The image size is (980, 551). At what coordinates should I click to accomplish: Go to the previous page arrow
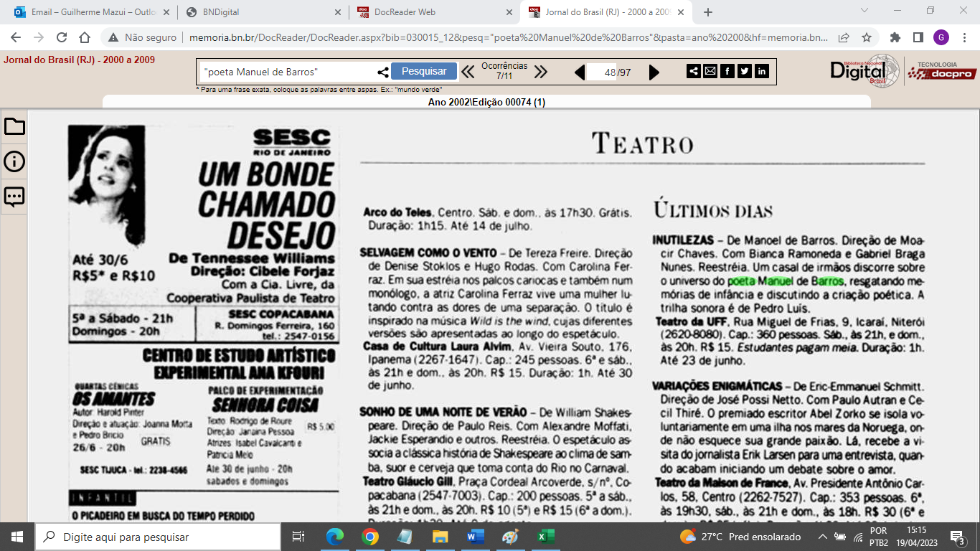(580, 72)
